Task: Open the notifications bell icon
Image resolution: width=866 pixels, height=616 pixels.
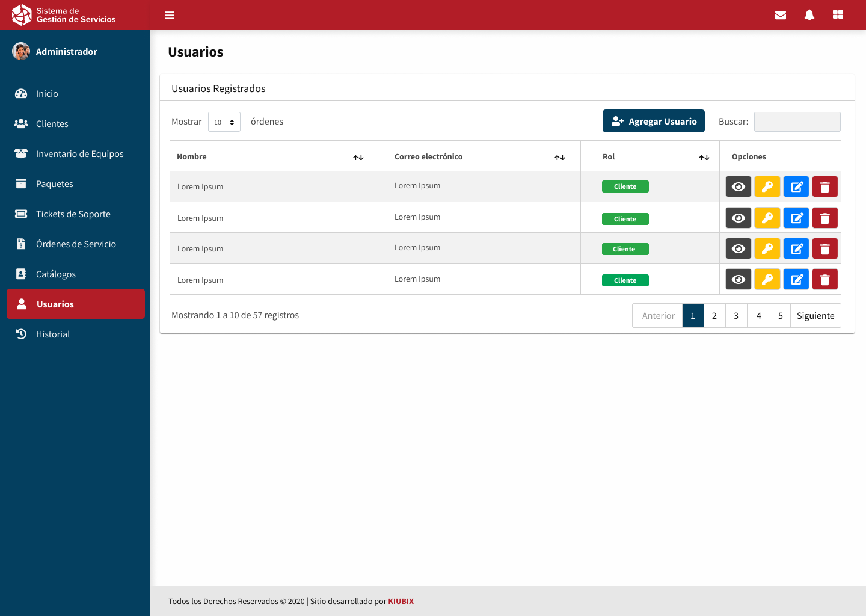Action: (x=809, y=15)
